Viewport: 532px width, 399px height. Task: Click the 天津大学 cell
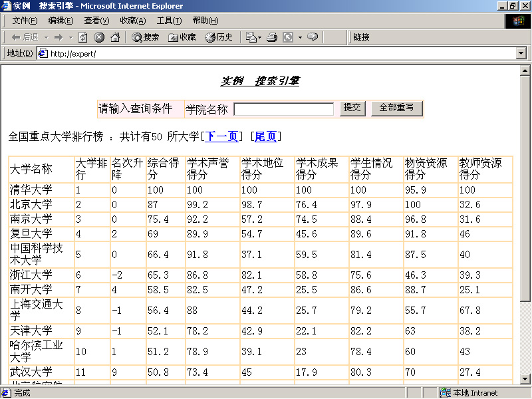[41, 331]
